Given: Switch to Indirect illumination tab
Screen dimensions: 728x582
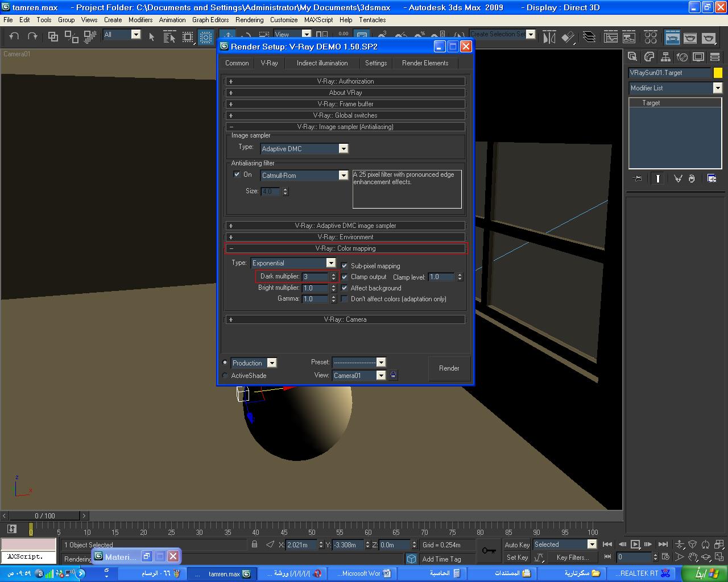Looking at the screenshot, I should (x=322, y=63).
